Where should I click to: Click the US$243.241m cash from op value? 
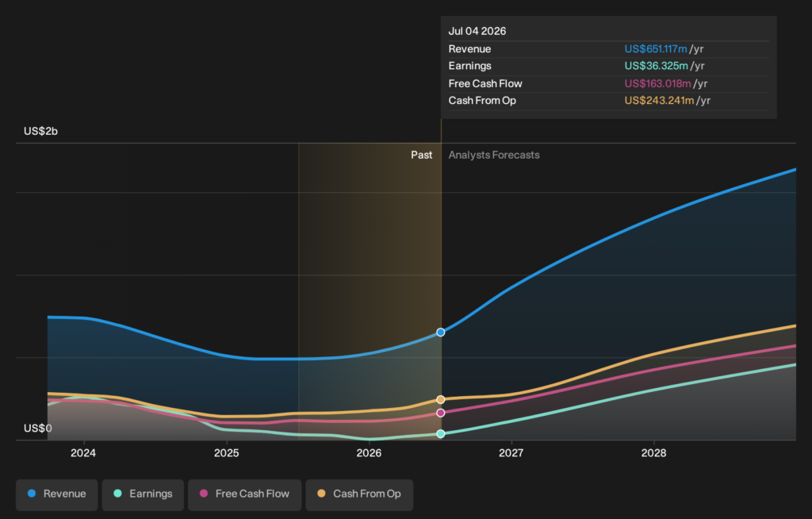click(659, 101)
